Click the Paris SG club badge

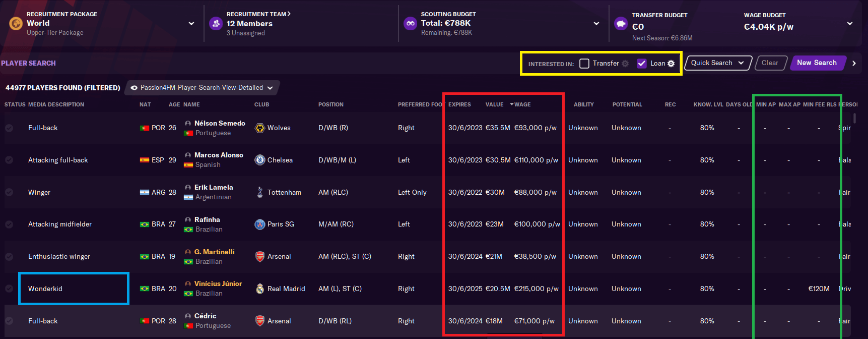point(260,224)
